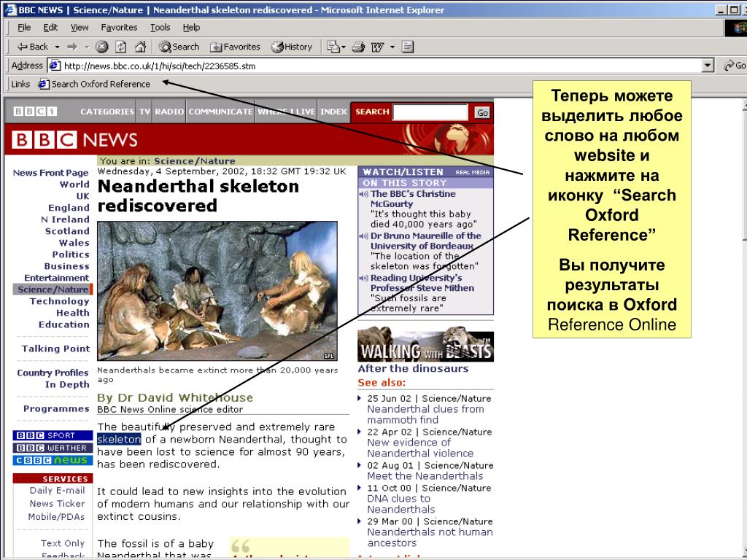Open the View menu
The image size is (747, 560).
point(80,28)
